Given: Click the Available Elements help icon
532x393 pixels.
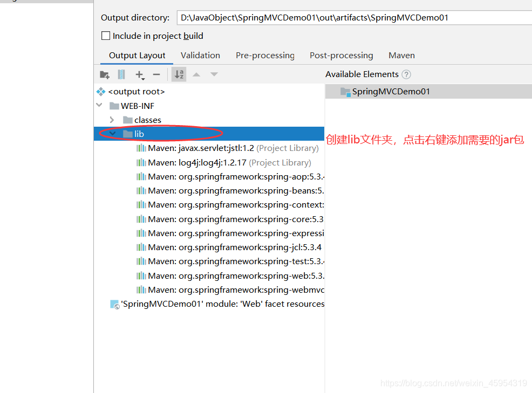Looking at the screenshot, I should click(x=406, y=74).
